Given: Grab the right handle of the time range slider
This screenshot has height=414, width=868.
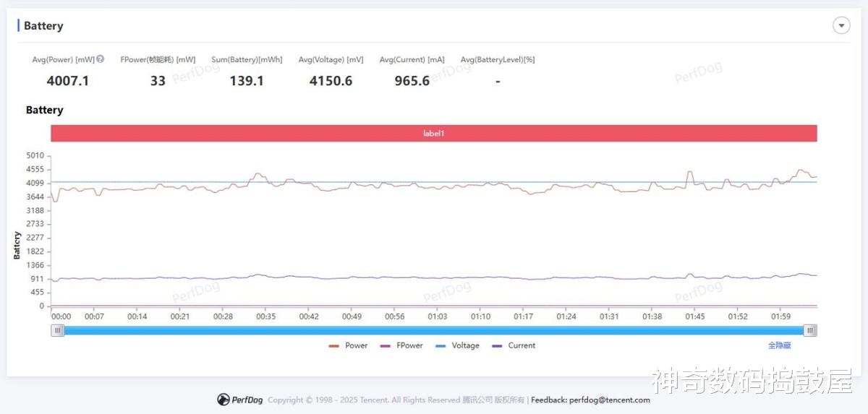Looking at the screenshot, I should (x=811, y=330).
